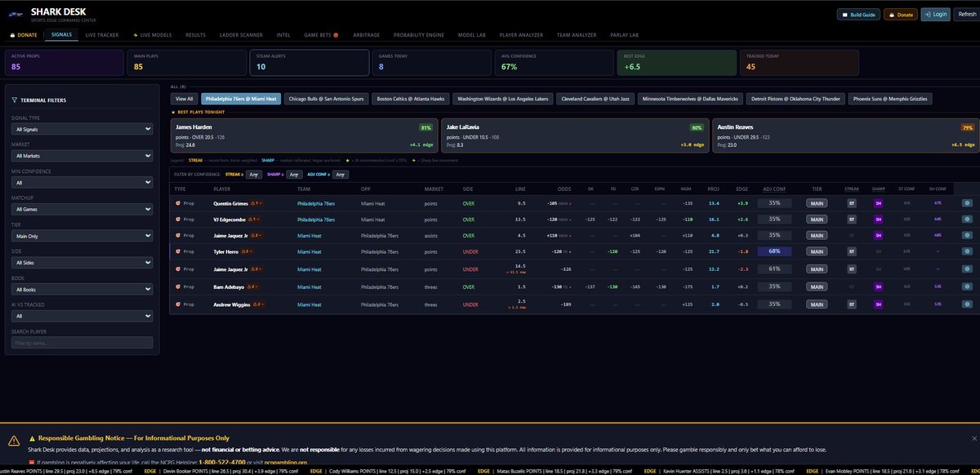The height and width of the screenshot is (475, 980).
Task: Click the SH sharp badge in Andrew Wiggins row
Action: click(x=879, y=304)
